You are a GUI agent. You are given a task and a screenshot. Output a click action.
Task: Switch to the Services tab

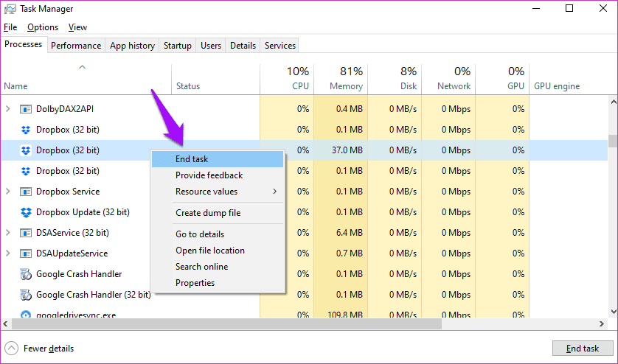pyautogui.click(x=280, y=46)
